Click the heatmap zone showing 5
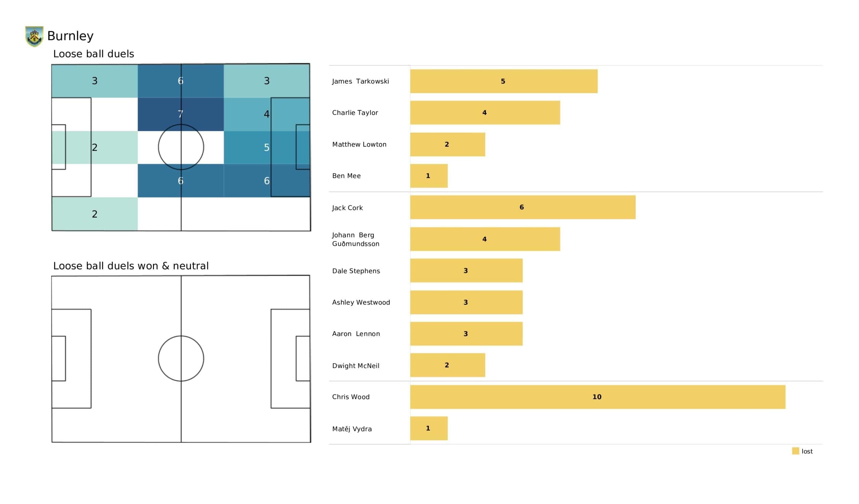Image resolution: width=859 pixels, height=504 pixels. pos(266,147)
